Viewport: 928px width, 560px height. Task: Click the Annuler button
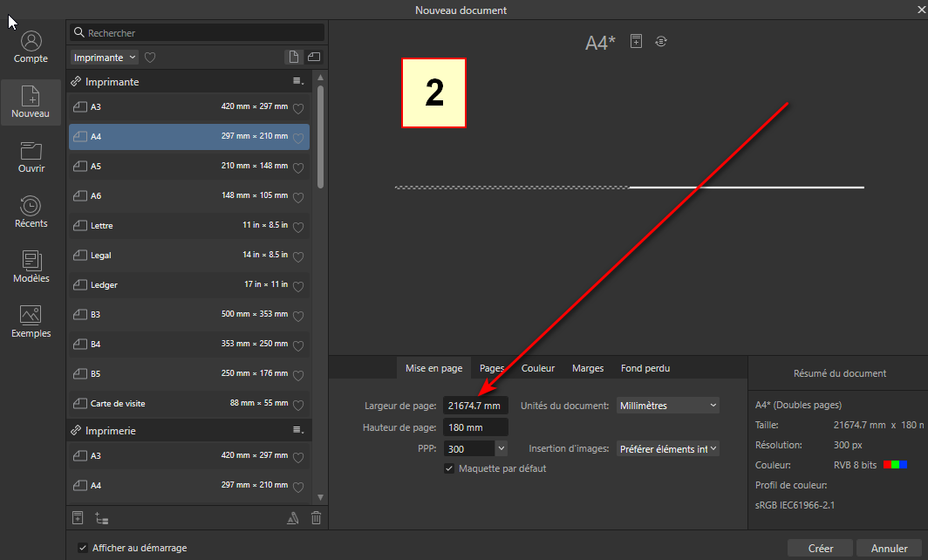coord(889,548)
